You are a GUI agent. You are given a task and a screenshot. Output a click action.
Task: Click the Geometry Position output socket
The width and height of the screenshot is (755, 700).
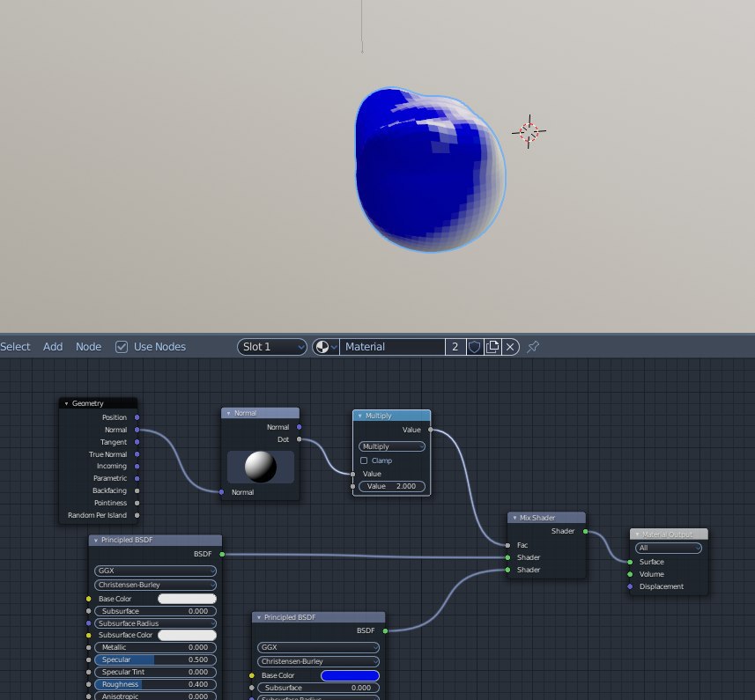click(137, 417)
